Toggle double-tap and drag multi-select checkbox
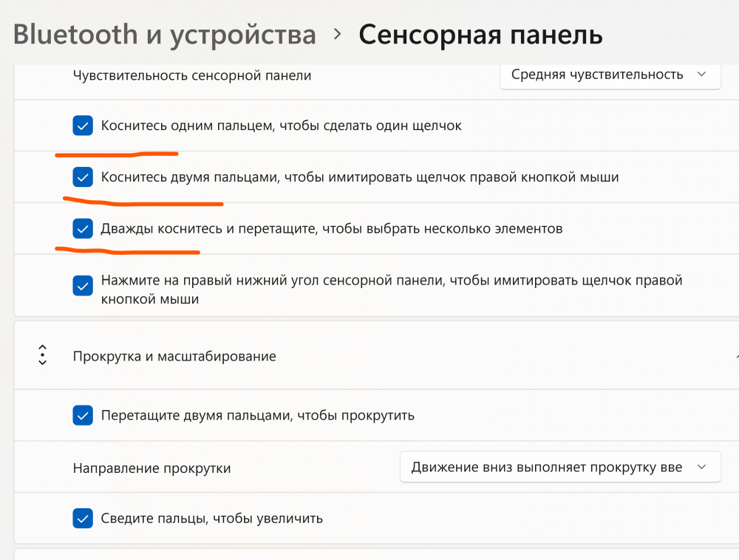 point(83,229)
